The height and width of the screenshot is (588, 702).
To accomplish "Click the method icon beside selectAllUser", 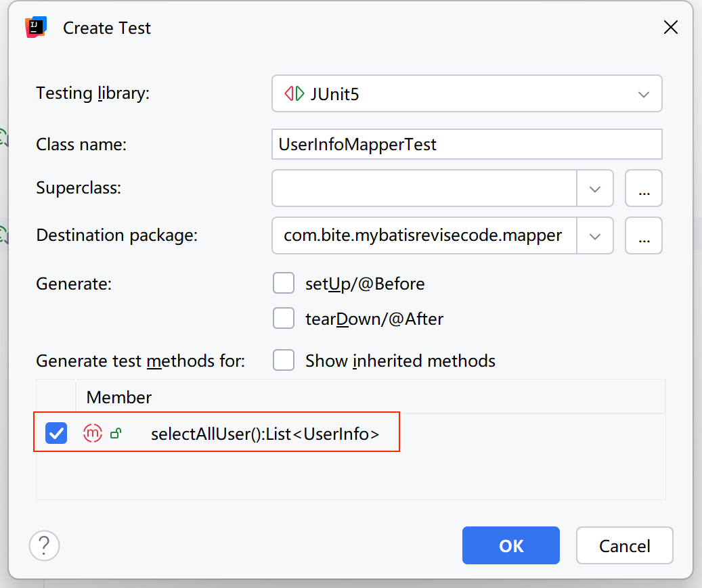I will 93,434.
